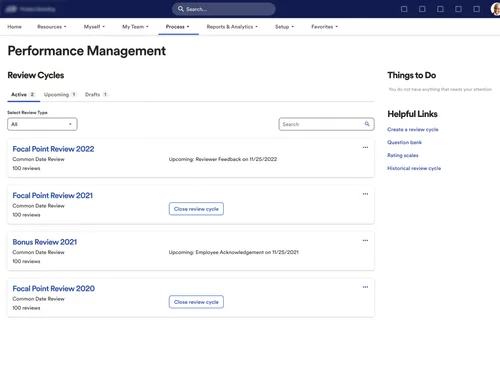This screenshot has width=500, height=382.
Task: Open the Bonus Review 2021 cycle
Action: 45,242
